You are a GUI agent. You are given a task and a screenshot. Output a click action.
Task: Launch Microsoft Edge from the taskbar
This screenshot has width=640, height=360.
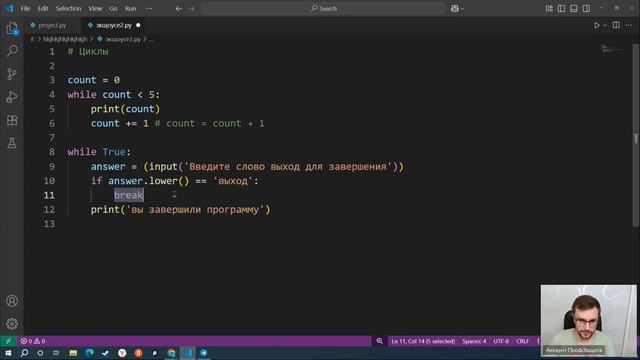[89, 353]
